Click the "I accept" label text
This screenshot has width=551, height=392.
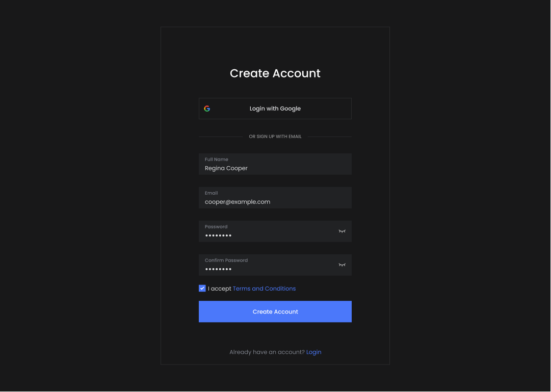click(x=220, y=289)
